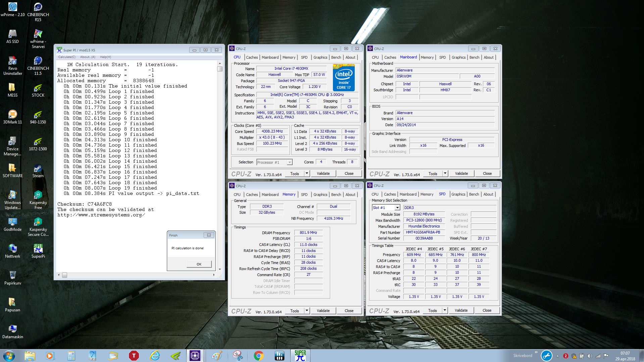Open Internet Explorer from the taskbar

click(155, 356)
